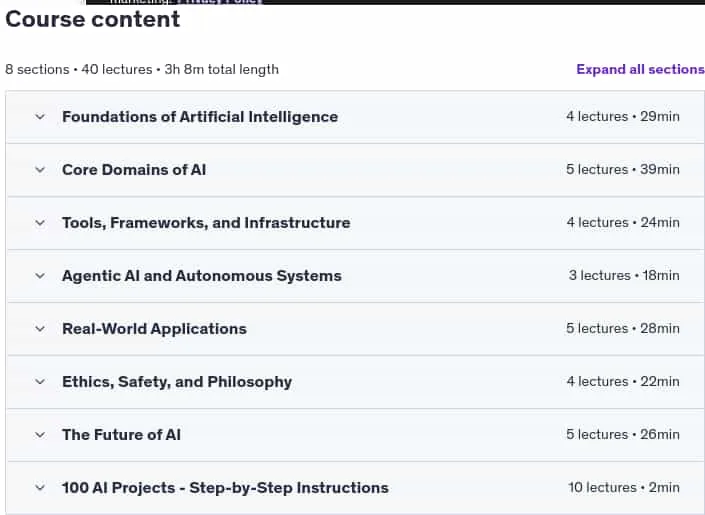Click Ethics, Safety, and Philosophy heading

click(x=177, y=382)
